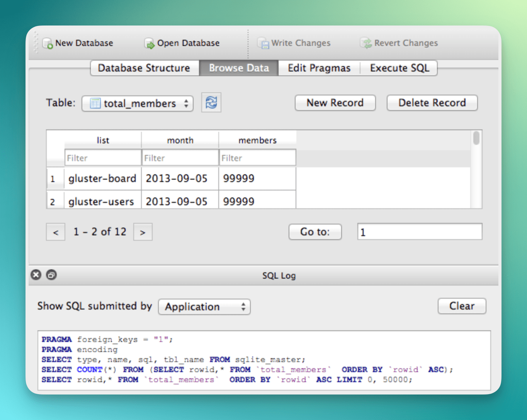Image resolution: width=527 pixels, height=420 pixels.
Task: Click the Delete Record button
Action: coord(432,103)
